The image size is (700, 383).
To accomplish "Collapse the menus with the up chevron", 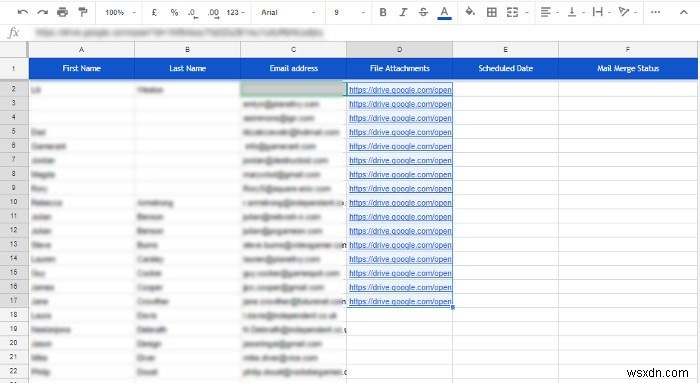I will pos(683,12).
